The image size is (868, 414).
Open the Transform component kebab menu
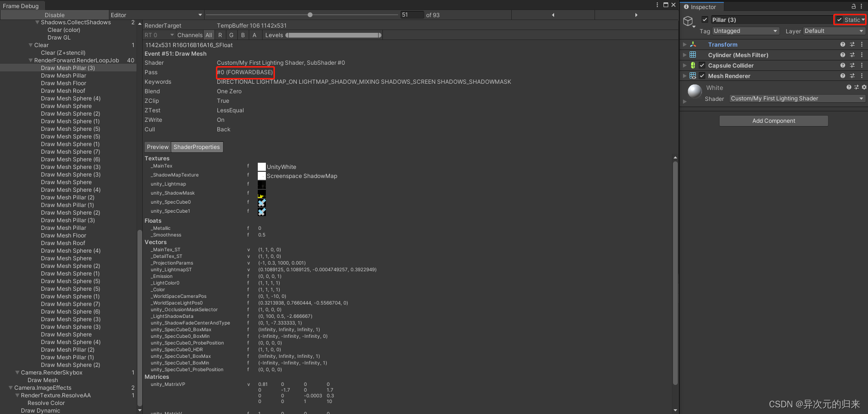click(x=862, y=44)
